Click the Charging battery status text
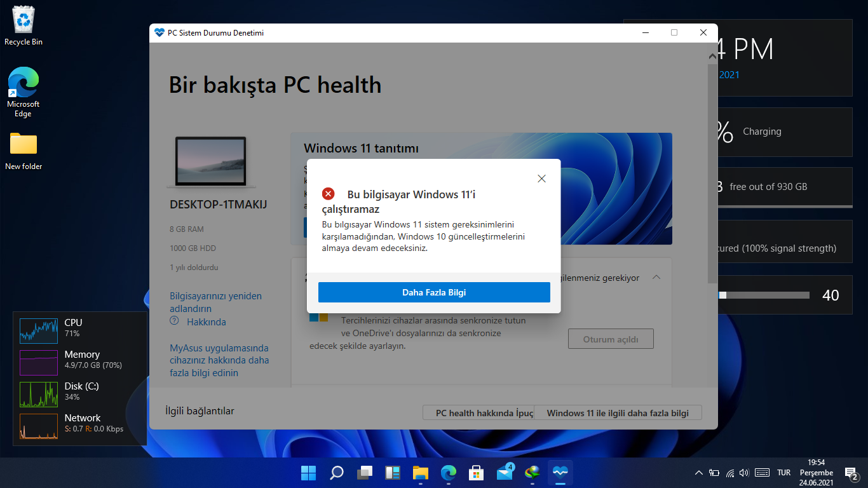Screen dimensions: 868x488 tap(762, 132)
